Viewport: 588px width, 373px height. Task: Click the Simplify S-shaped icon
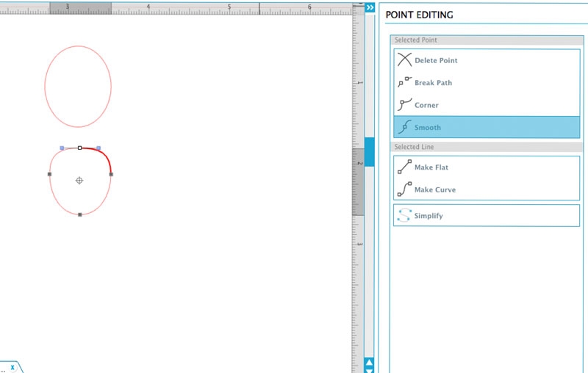pos(404,215)
